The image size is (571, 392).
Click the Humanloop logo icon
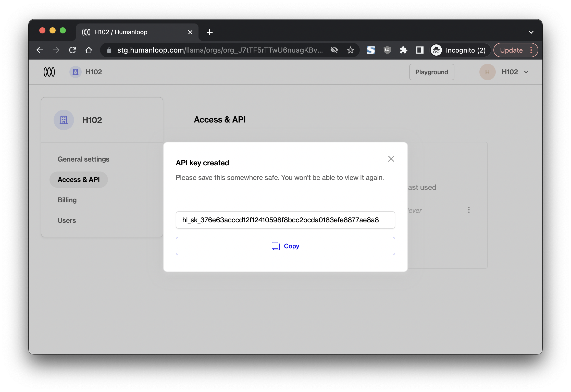coord(49,72)
